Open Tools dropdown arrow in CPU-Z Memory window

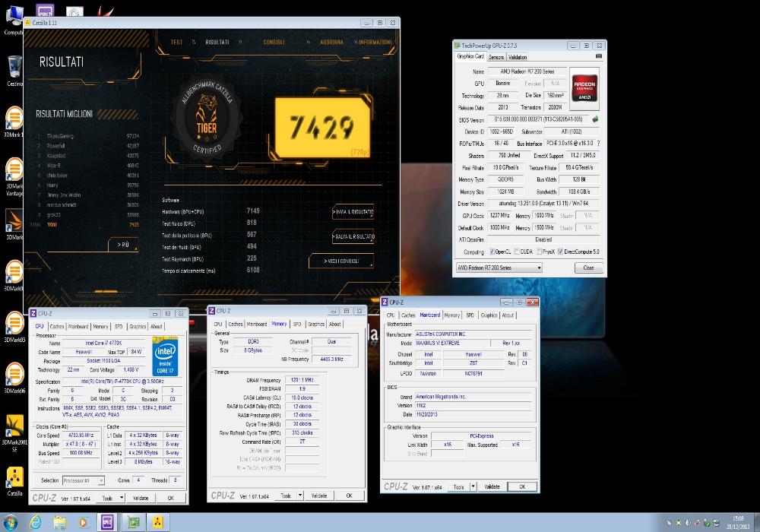pyautogui.click(x=300, y=496)
